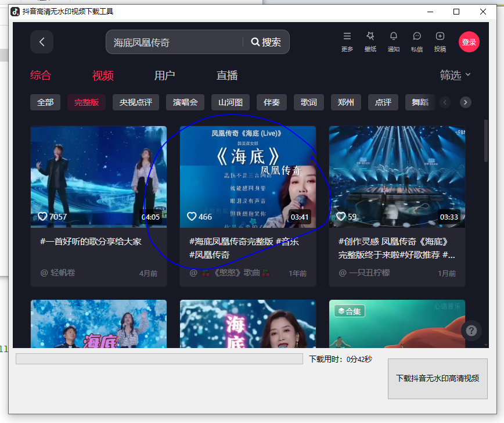504x423 pixels.
Task: Switch to the 综合 tab
Action: pos(41,76)
